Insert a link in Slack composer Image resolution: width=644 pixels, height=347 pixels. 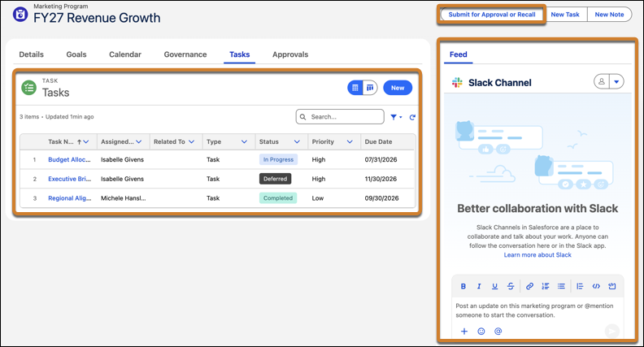click(x=530, y=286)
